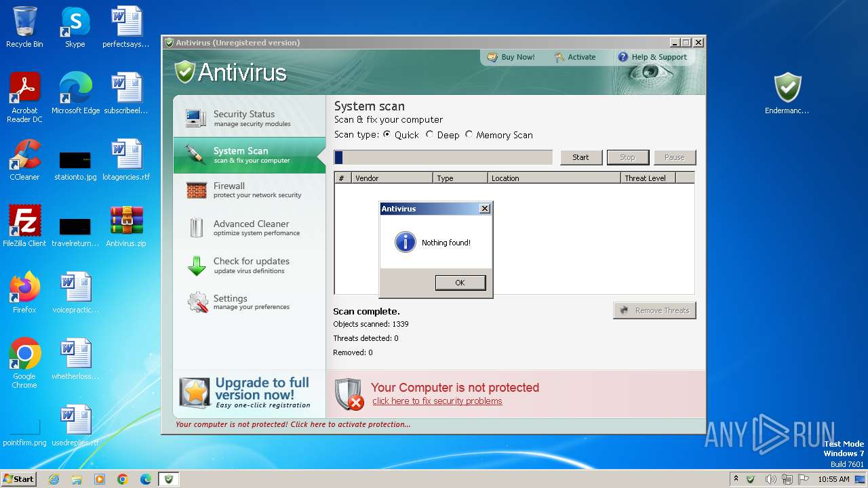Image resolution: width=868 pixels, height=488 pixels.
Task: Click the not protected status bar message
Action: coord(293,424)
